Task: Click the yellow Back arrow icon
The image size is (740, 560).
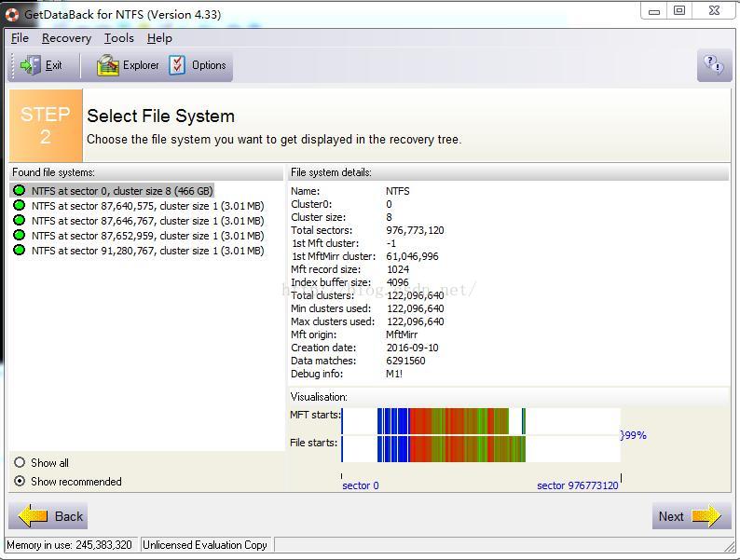Action: coord(33,515)
